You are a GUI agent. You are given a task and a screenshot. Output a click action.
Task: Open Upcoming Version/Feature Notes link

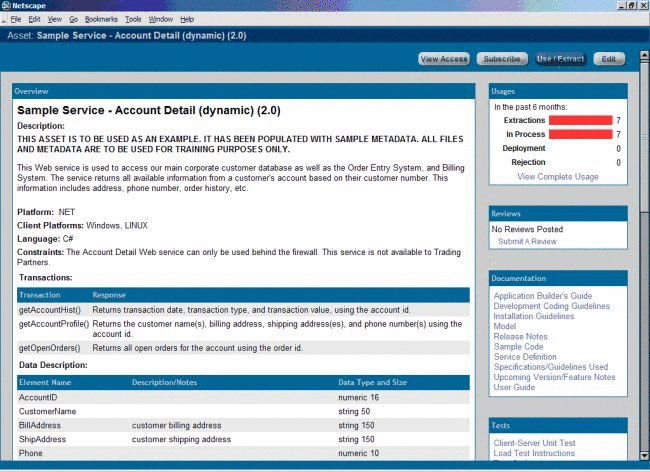(x=554, y=377)
